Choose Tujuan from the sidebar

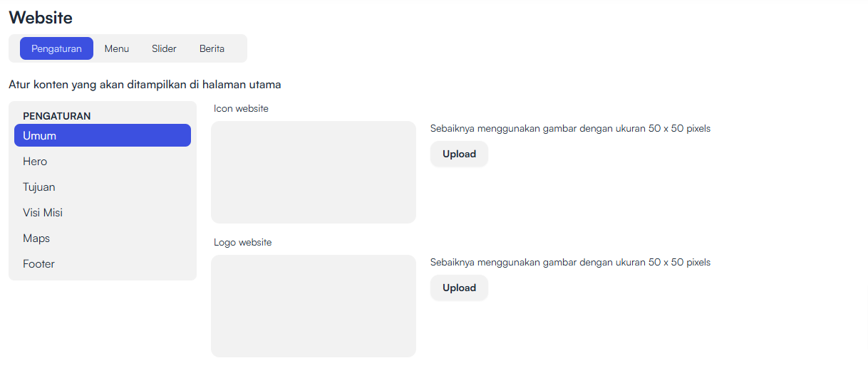(39, 187)
